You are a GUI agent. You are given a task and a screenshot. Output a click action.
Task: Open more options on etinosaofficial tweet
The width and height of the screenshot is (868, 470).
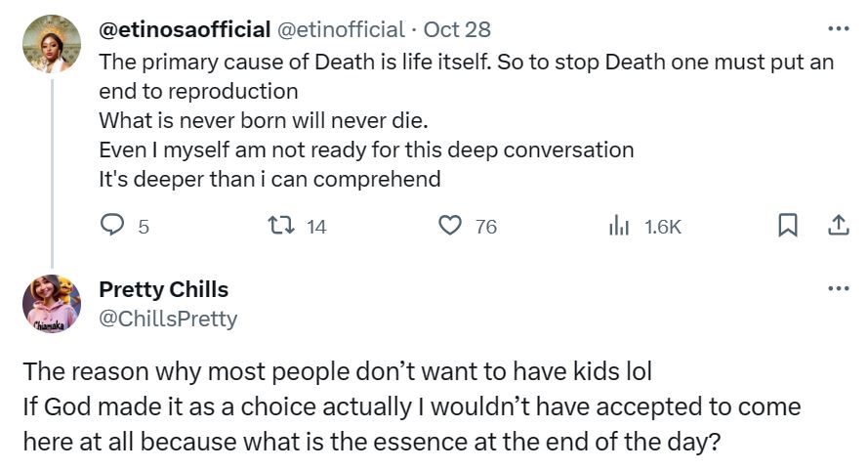(x=838, y=29)
